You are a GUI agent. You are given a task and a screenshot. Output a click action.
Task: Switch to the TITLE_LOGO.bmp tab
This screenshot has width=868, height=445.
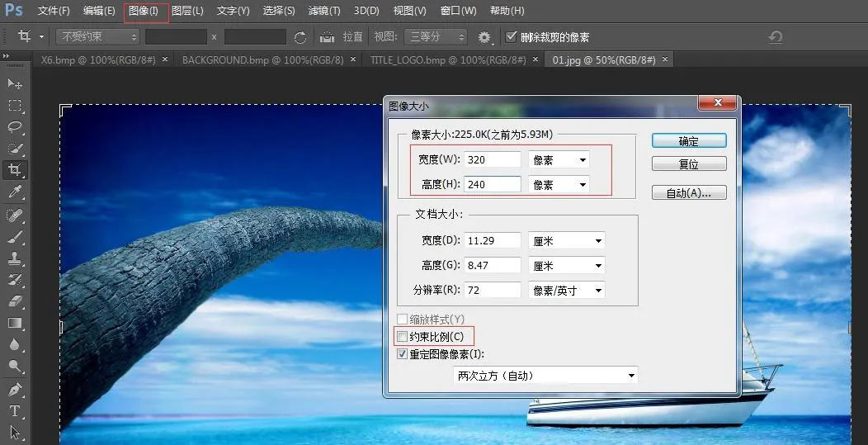447,60
